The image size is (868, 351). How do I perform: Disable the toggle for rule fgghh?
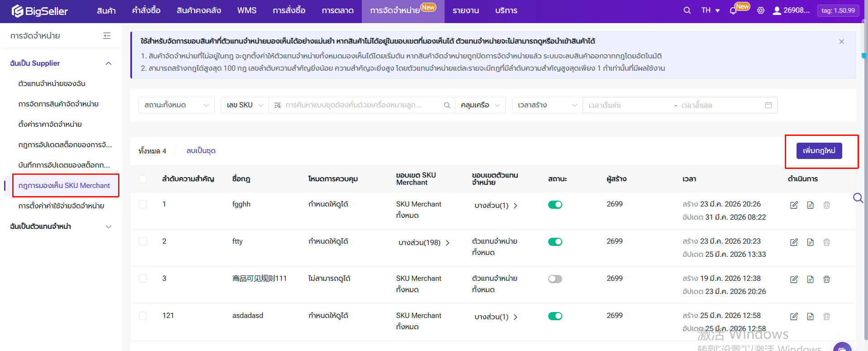point(555,205)
